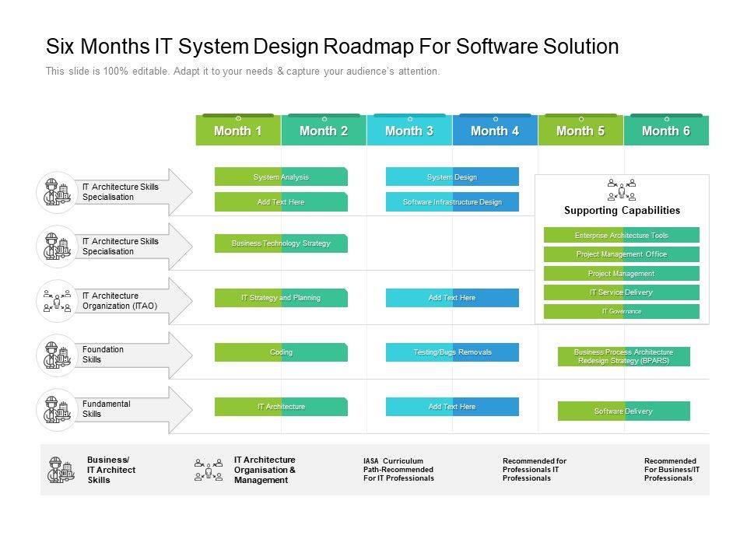Click the Supporting Capabilities heading

[x=622, y=211]
